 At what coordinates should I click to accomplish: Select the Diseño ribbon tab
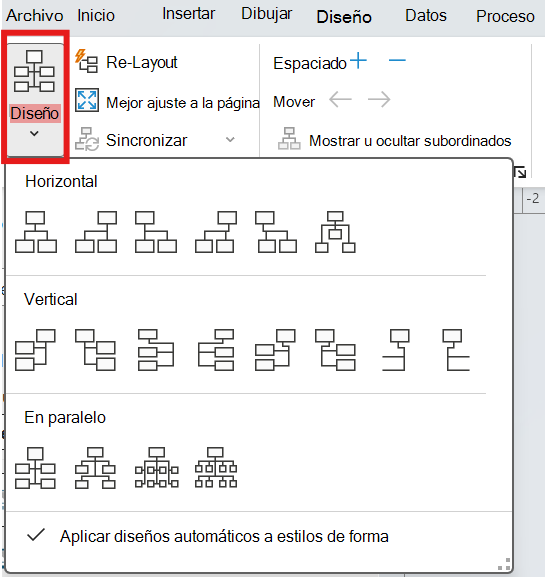point(344,17)
